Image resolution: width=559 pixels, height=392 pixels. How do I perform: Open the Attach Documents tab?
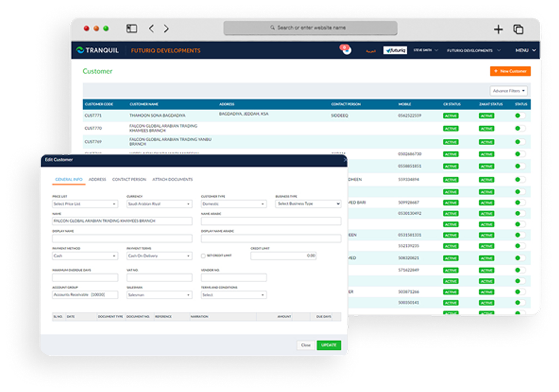[172, 179]
